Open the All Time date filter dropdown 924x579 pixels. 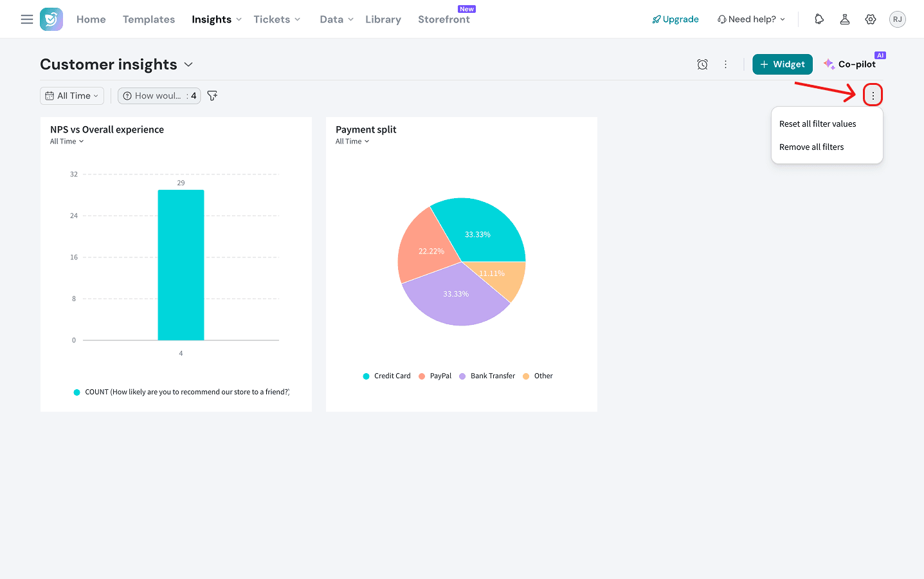72,96
